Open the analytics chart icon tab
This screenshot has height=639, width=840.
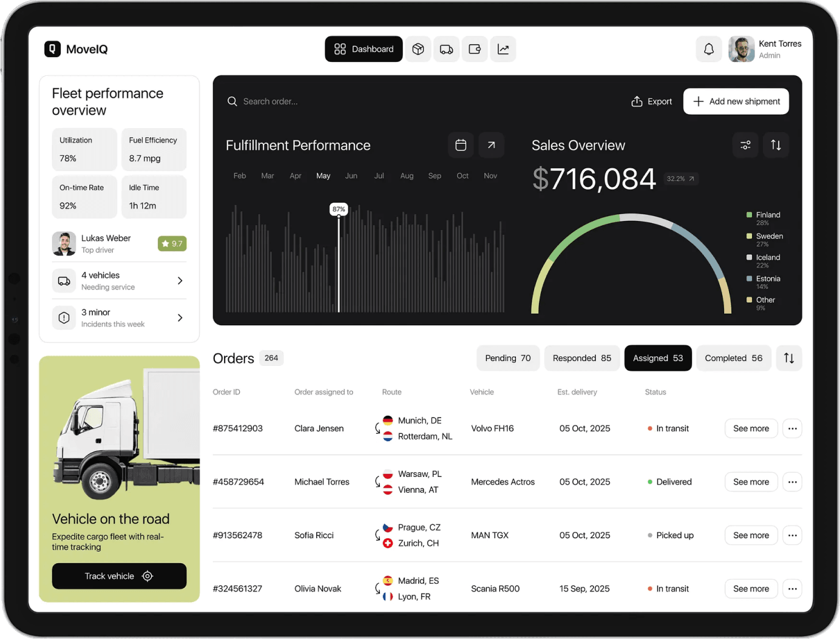(x=503, y=49)
